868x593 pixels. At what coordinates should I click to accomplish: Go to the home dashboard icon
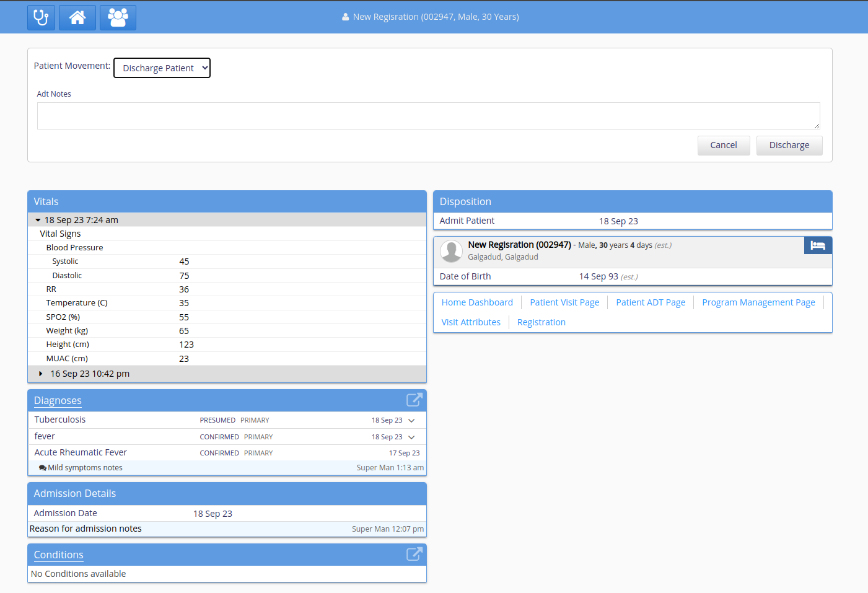point(77,17)
